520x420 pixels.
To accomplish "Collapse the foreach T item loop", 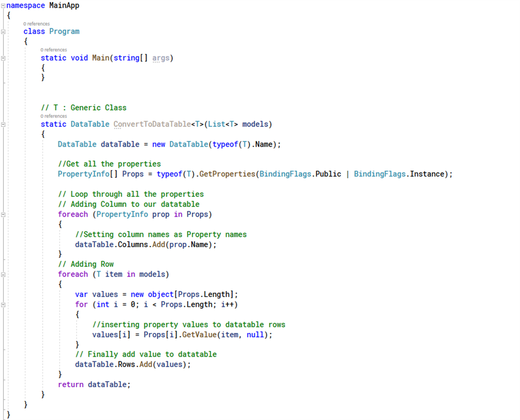I will (3, 275).
